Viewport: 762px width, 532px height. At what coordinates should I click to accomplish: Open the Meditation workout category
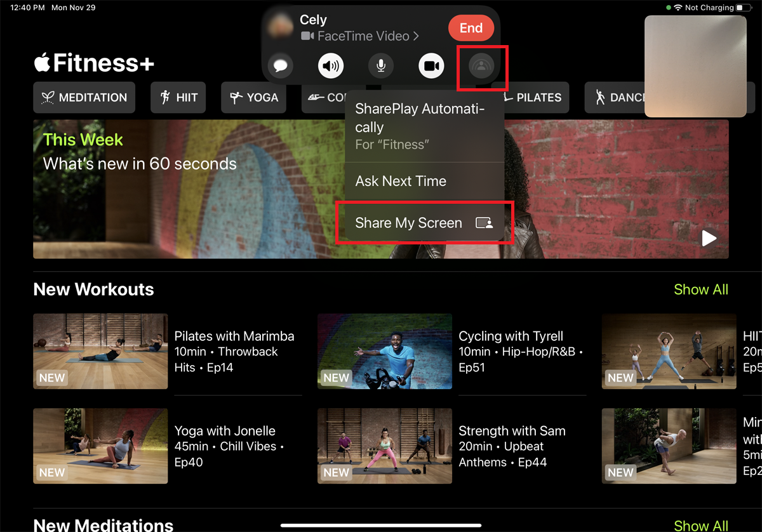[84, 98]
